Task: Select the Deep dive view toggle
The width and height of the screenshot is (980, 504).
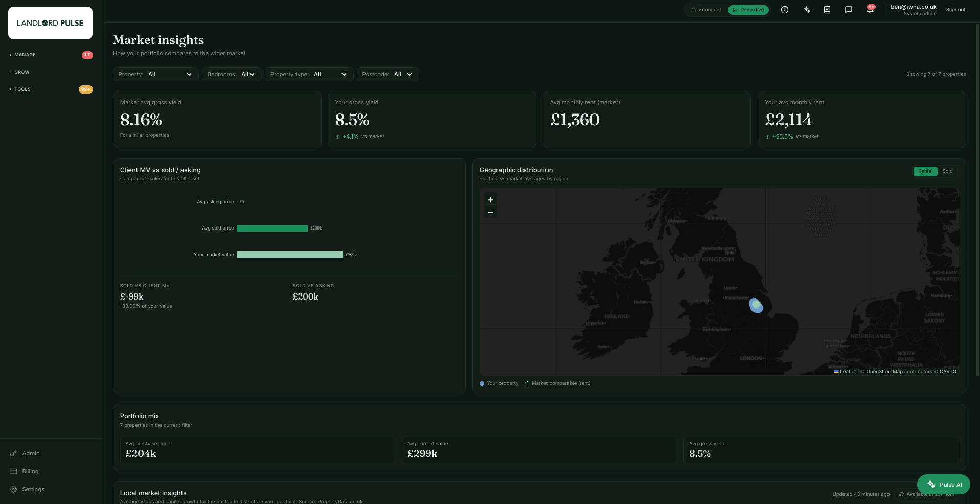Action: click(x=748, y=10)
